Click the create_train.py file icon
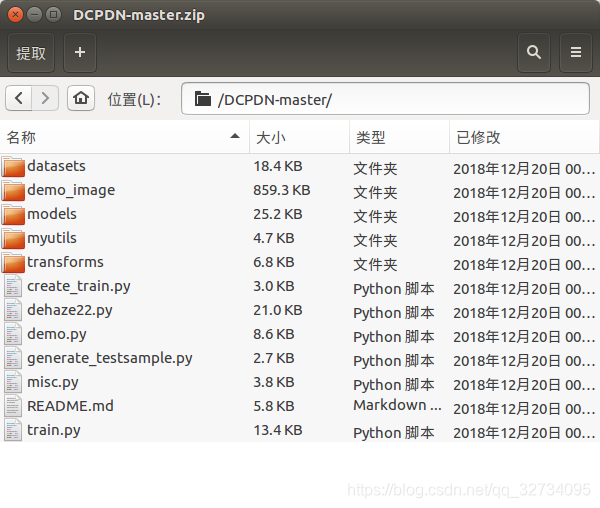Viewport: 600px width, 508px height. click(x=13, y=286)
